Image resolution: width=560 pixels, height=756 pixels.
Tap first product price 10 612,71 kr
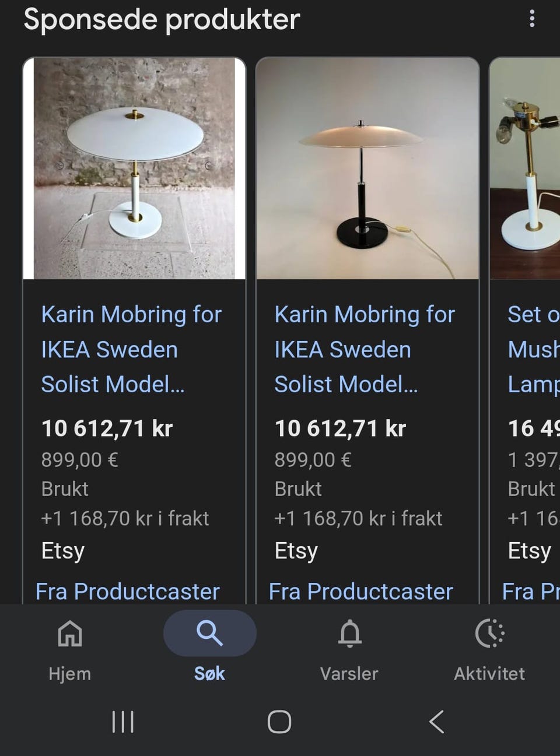[107, 428]
